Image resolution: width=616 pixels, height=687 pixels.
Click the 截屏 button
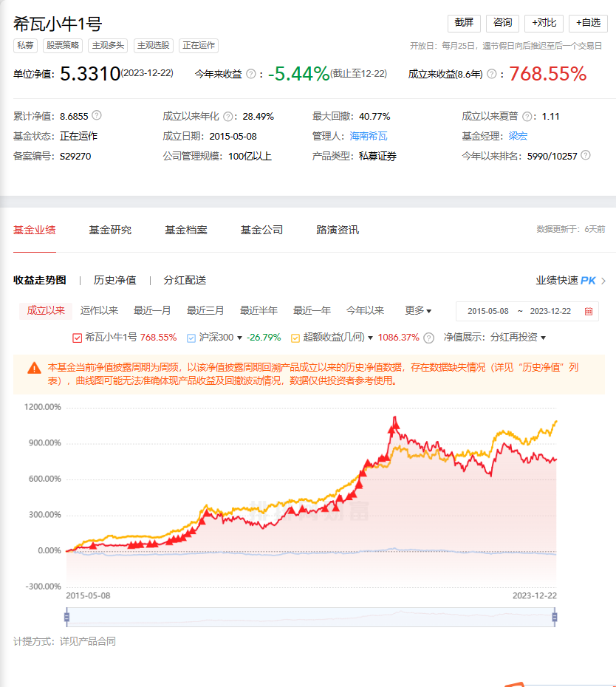coord(464,23)
